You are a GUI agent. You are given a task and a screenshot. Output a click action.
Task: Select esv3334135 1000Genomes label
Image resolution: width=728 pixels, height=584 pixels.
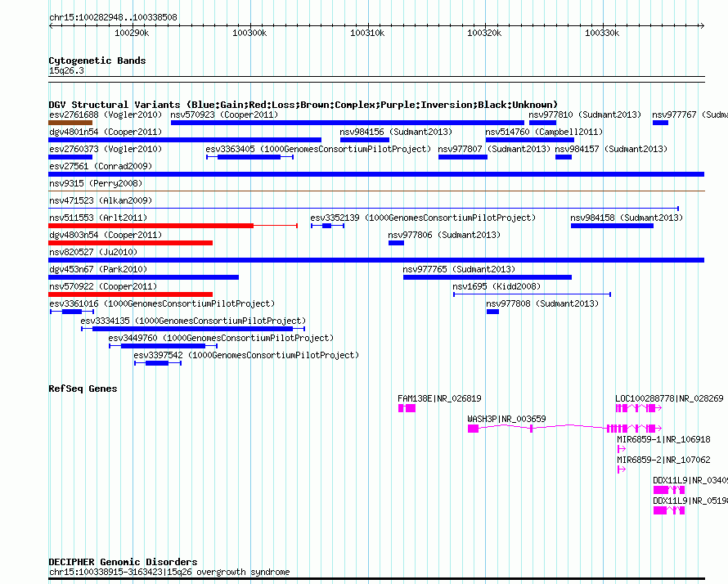click(x=193, y=321)
